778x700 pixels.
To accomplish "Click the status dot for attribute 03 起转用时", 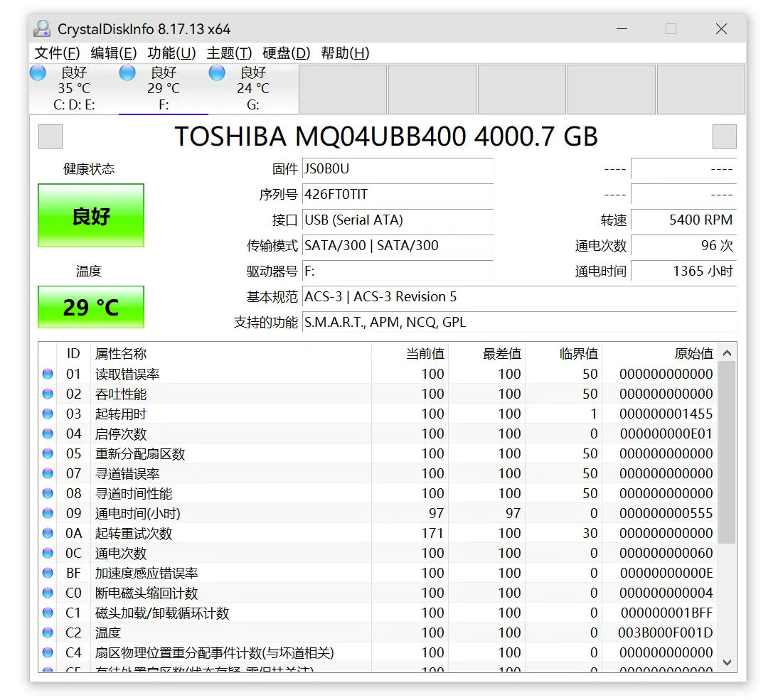I will (x=48, y=414).
